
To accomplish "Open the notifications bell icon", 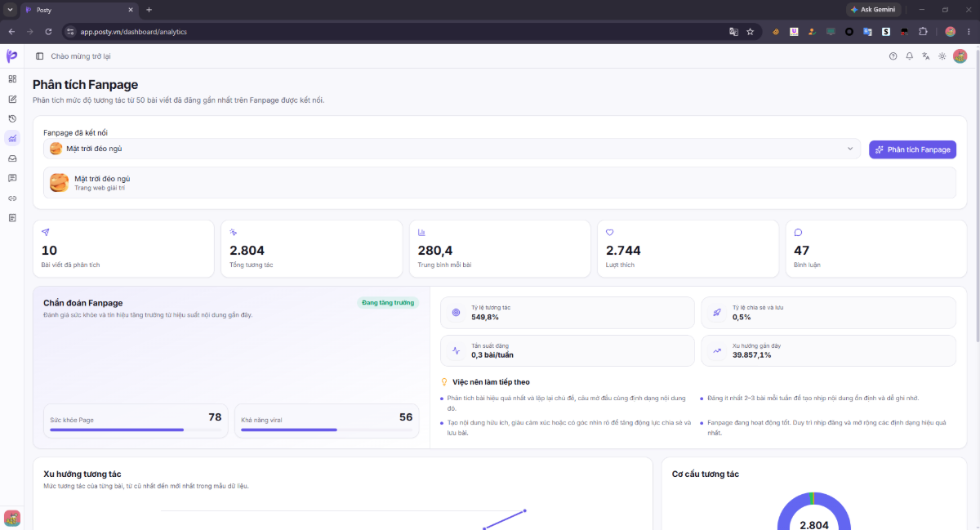I will [x=909, y=56].
